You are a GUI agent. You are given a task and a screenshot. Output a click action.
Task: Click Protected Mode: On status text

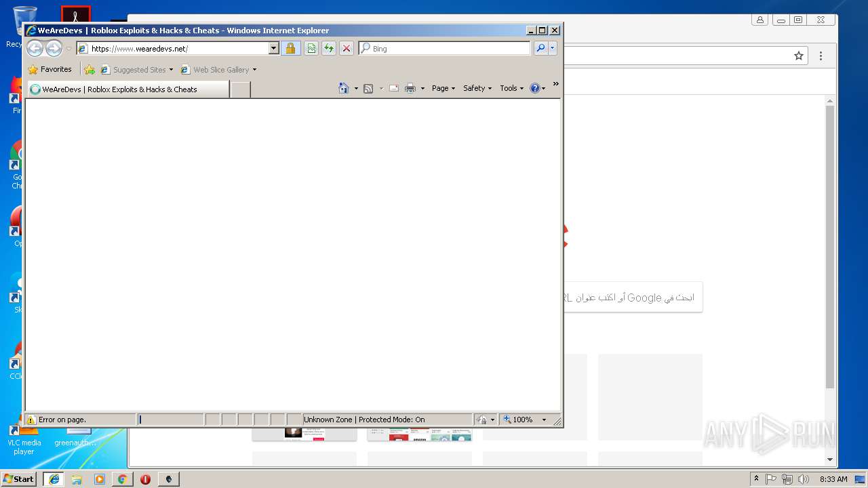click(392, 420)
